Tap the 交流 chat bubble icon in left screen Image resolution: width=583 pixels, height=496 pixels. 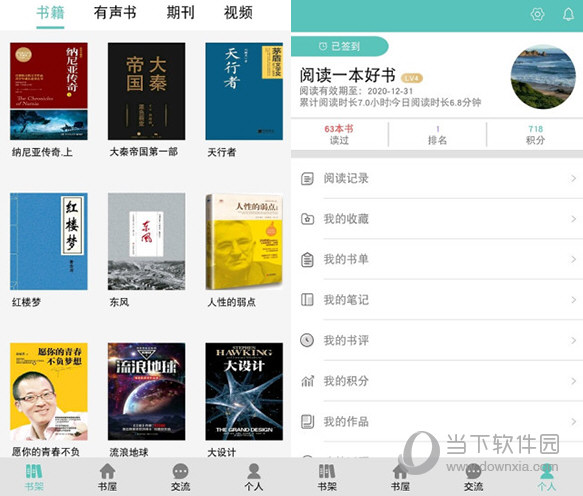(x=180, y=471)
